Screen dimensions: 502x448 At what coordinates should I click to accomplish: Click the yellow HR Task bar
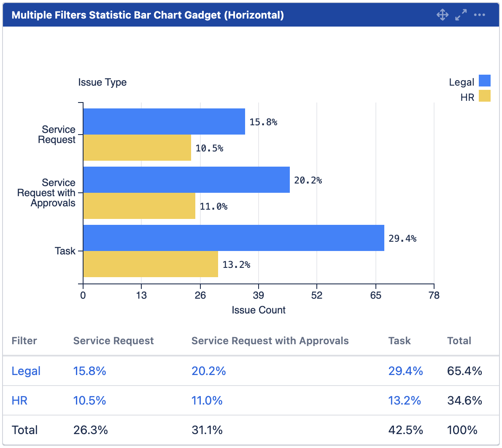tap(151, 264)
